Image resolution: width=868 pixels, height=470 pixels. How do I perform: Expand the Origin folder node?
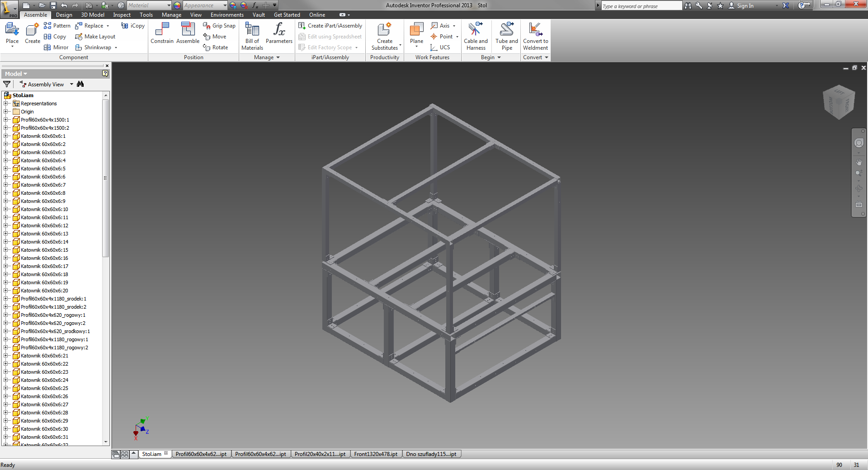click(6, 112)
